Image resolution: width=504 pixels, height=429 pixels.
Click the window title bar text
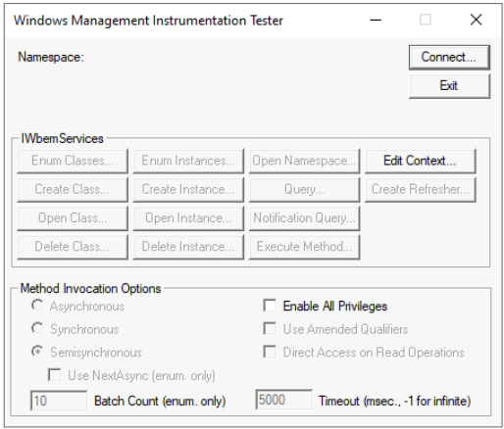click(148, 21)
